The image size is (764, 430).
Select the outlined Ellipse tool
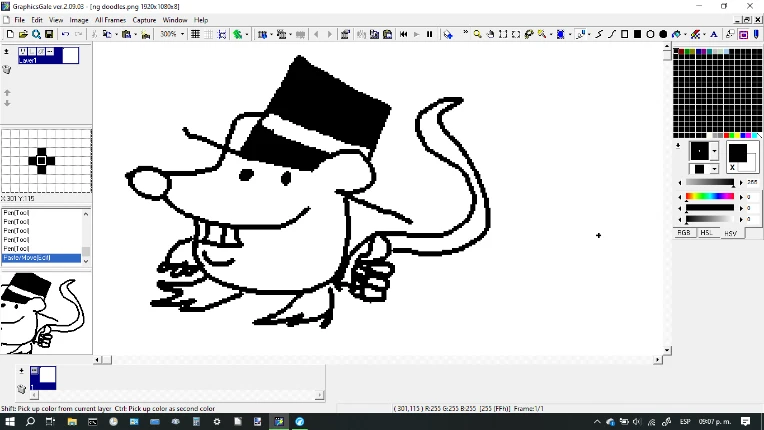pyautogui.click(x=650, y=34)
